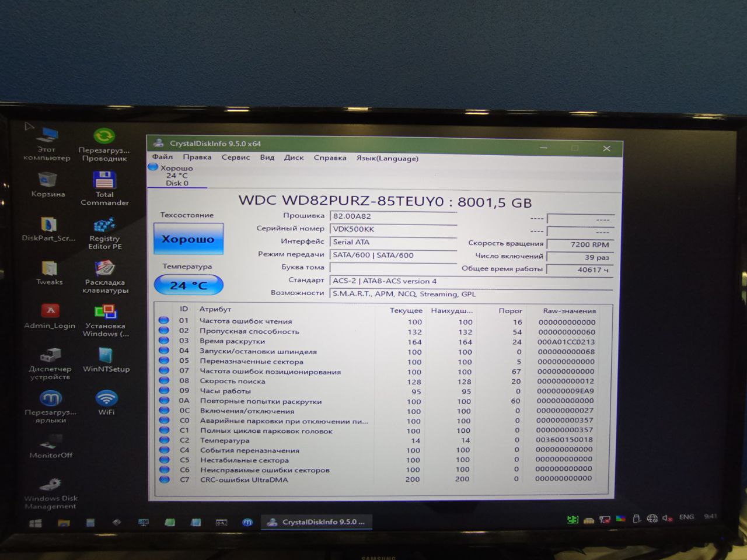Click the serial number field VDK500KK
747x560 pixels.
point(392,229)
